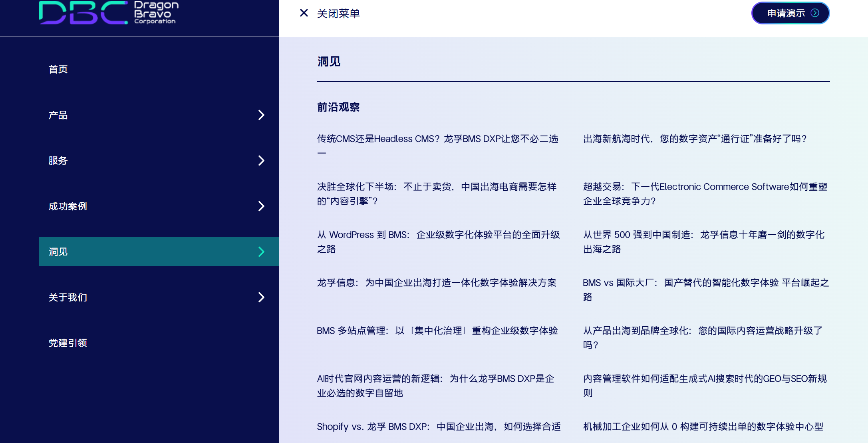The width and height of the screenshot is (868, 443).
Task: Open article 从世界 500 强到中国制造
Action: point(704,242)
